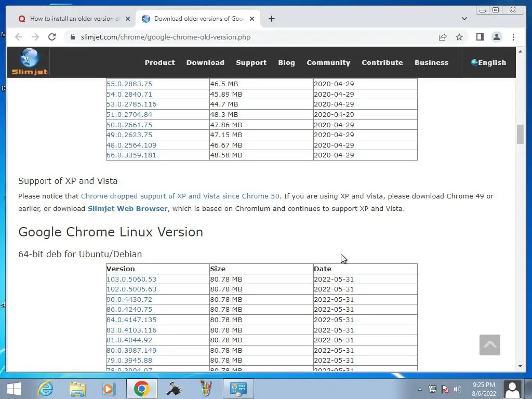Open the Slimjet Web Browser link
The width and height of the screenshot is (532, 399).
coord(128,208)
